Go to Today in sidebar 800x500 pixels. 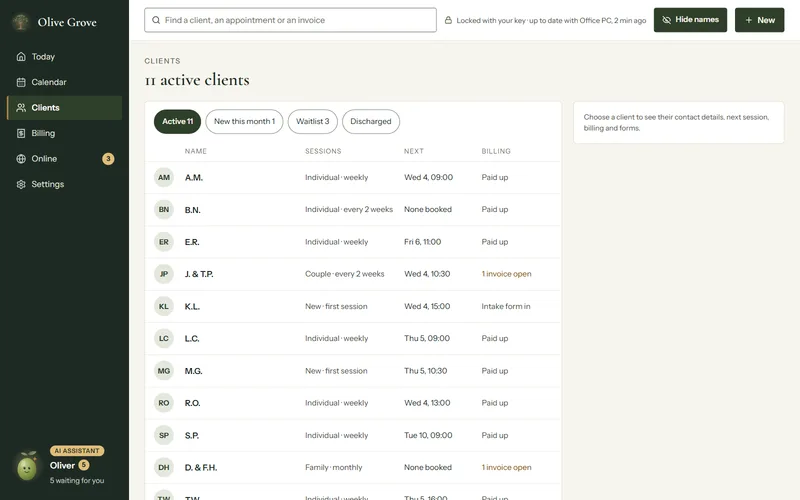pyautogui.click(x=64, y=57)
